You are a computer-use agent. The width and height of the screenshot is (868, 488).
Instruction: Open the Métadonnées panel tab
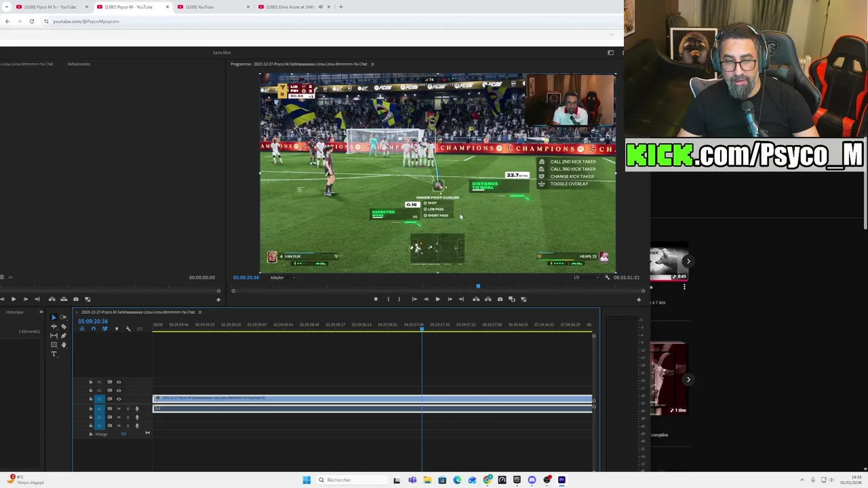pos(79,64)
